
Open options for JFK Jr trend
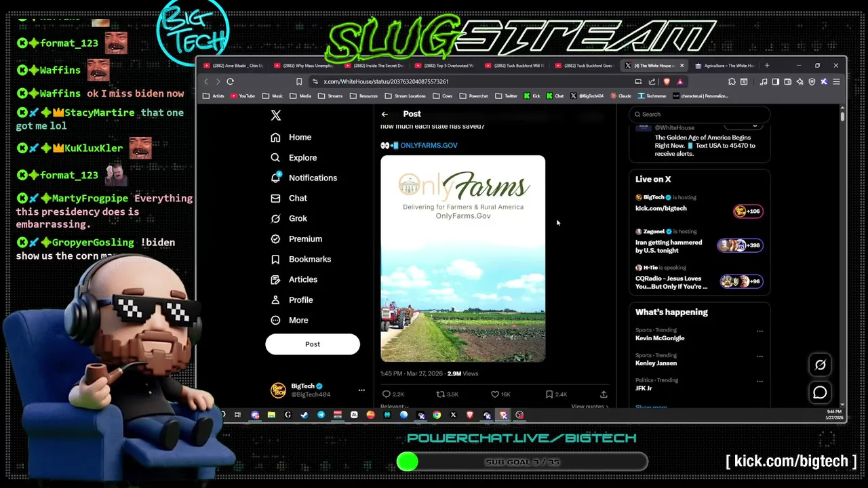(759, 382)
